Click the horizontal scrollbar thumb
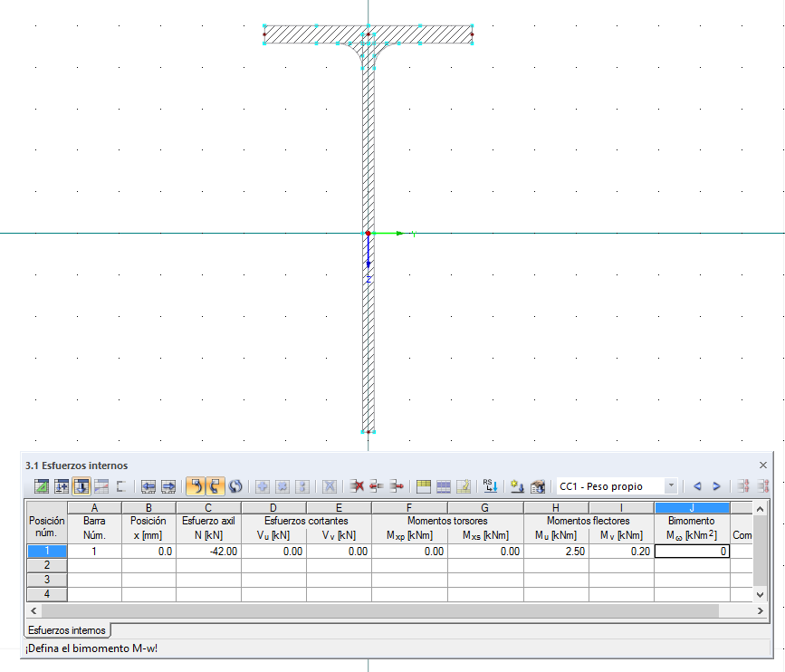This screenshot has width=785, height=672. pyautogui.click(x=380, y=611)
